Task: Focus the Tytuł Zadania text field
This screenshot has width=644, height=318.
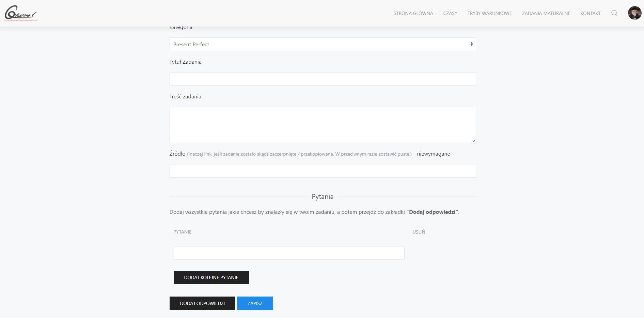Action: 323,79
